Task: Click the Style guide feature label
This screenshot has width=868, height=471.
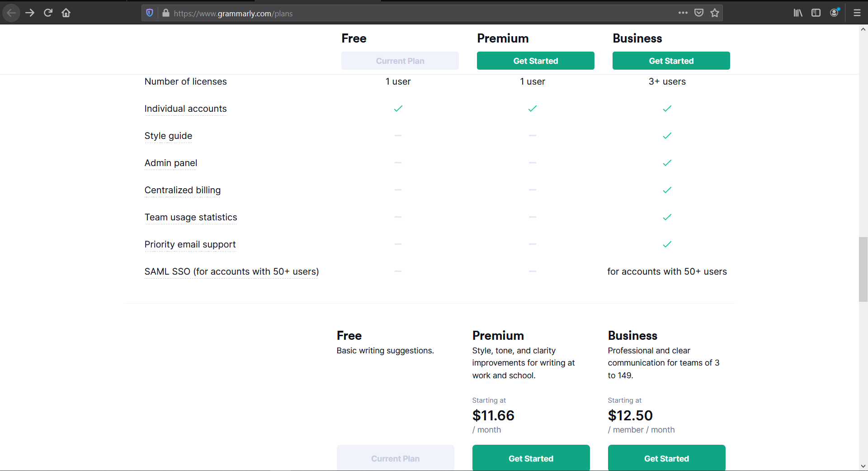Action: (x=168, y=136)
